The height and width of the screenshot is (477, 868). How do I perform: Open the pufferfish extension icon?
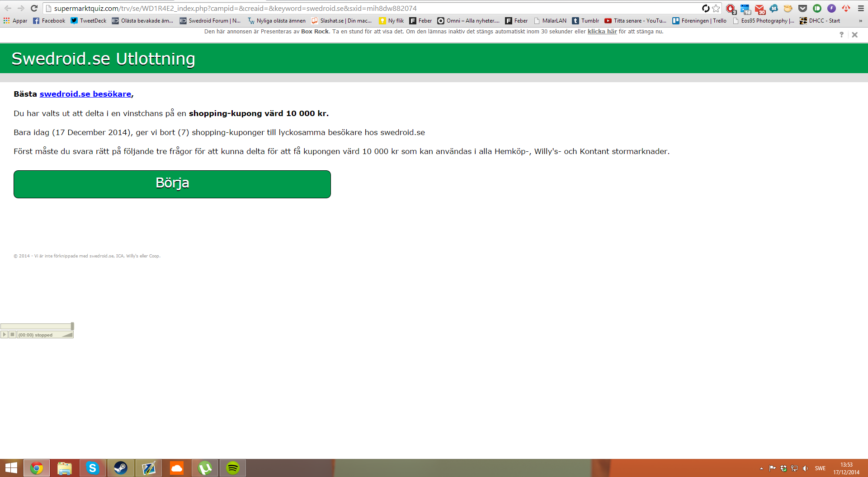pos(788,8)
